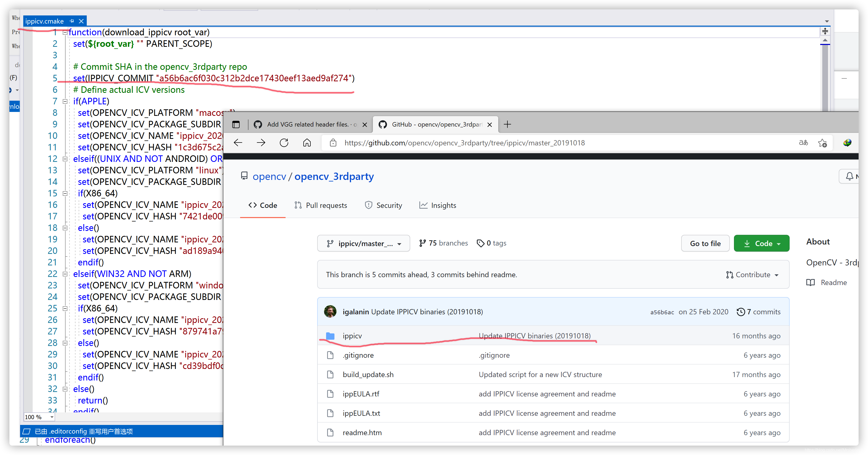Open the tab actions menu icon
The image size is (868, 455).
tap(236, 124)
